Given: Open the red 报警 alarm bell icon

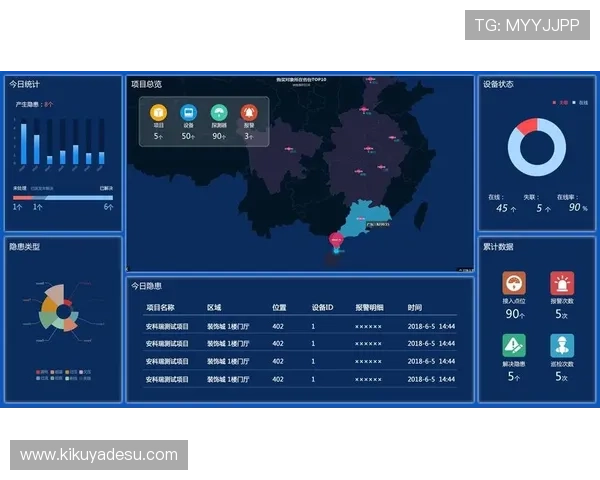Looking at the screenshot, I should [x=249, y=113].
